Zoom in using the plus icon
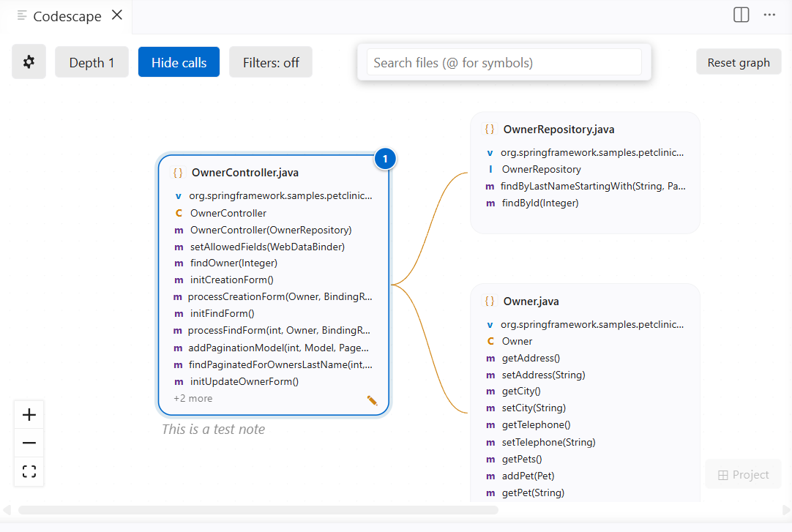Screen dimensions: 792x532 pos(29,413)
